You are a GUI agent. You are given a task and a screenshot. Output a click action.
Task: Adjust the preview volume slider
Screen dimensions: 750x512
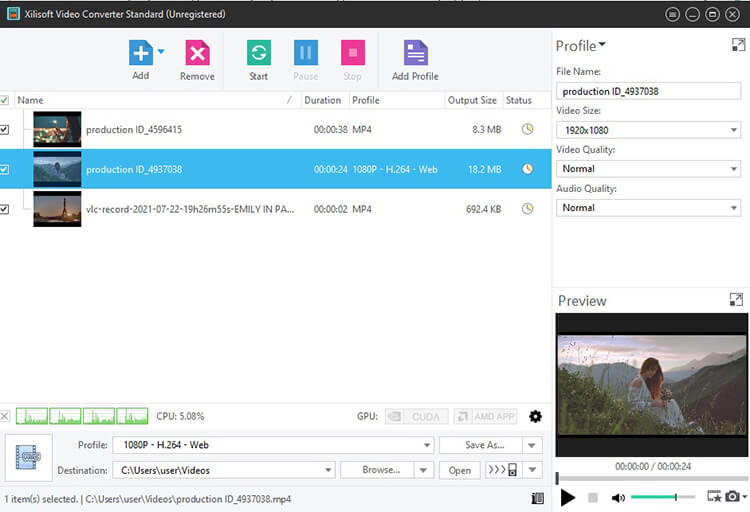(663, 498)
